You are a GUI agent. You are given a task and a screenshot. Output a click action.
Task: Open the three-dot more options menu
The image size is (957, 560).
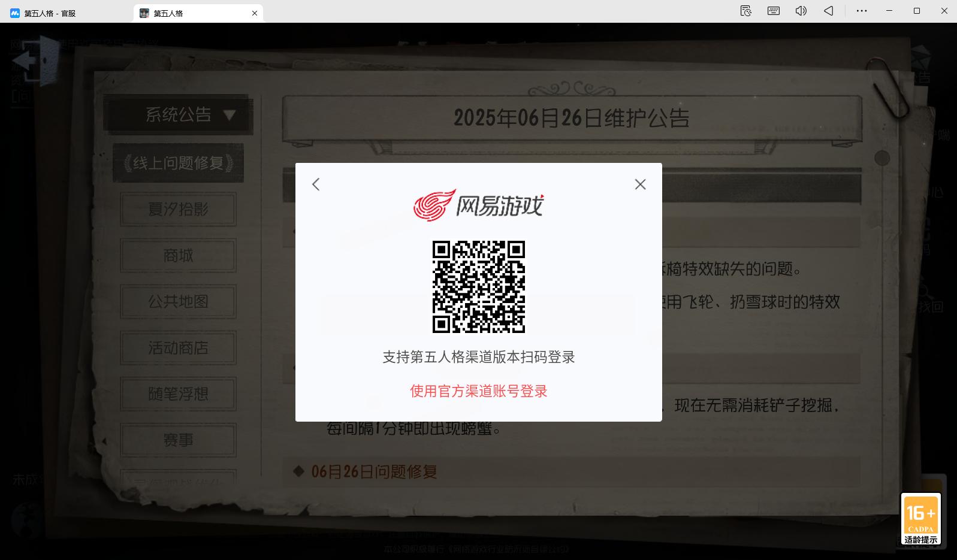point(861,11)
